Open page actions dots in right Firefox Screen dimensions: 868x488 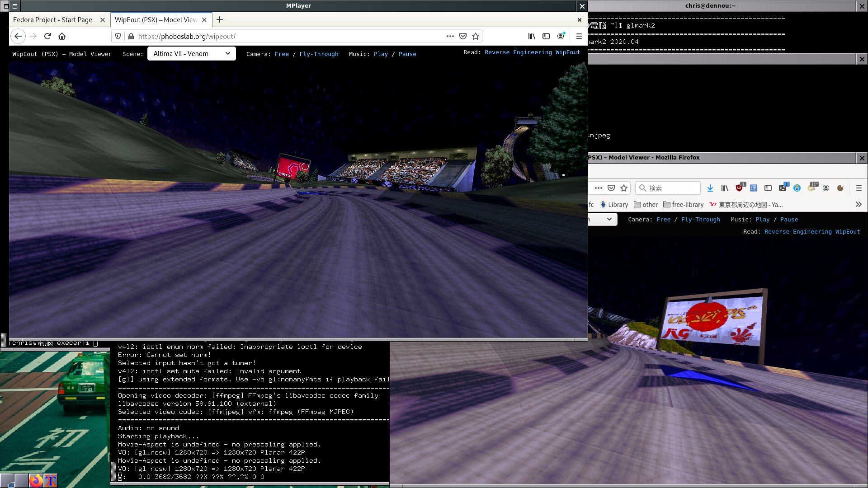pos(599,188)
